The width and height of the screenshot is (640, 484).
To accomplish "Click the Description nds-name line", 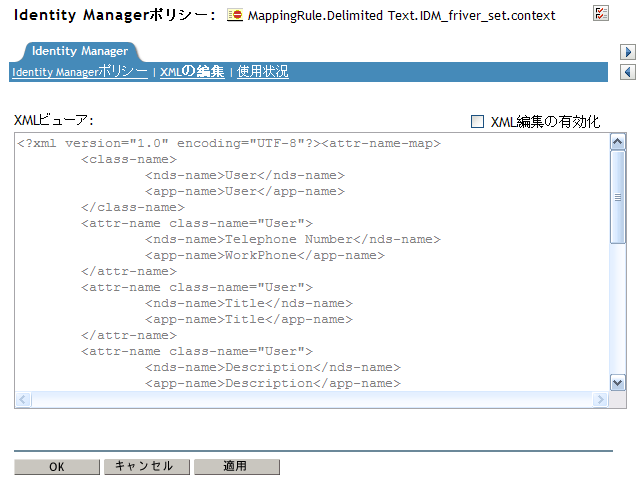I will [x=273, y=368].
